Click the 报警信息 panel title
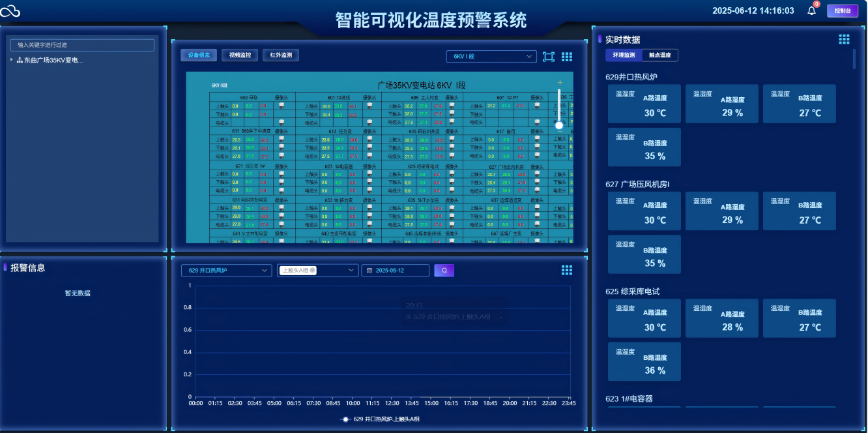The image size is (868, 433). click(27, 267)
